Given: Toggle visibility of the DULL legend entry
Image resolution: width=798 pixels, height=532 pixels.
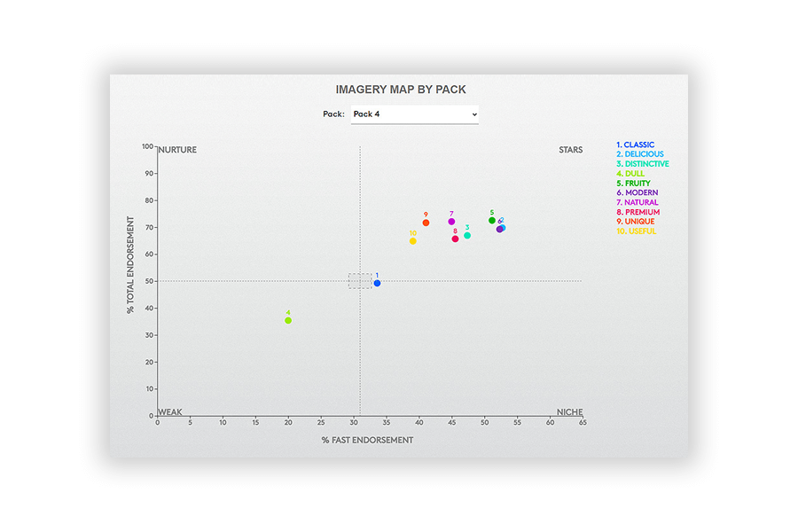Looking at the screenshot, I should tap(630, 173).
